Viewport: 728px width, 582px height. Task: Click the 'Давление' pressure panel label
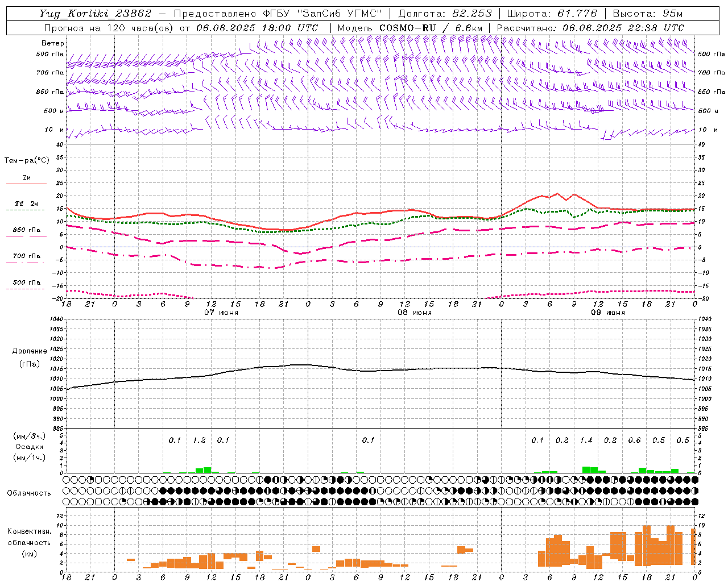[x=30, y=351]
